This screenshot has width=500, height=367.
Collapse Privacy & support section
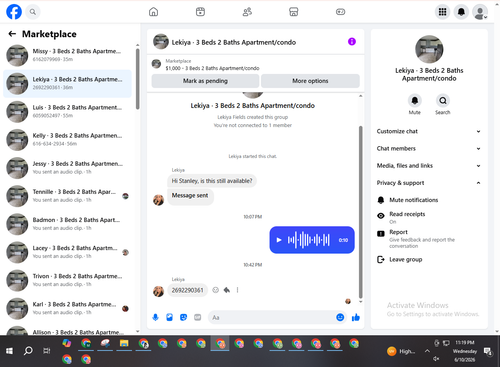pos(429,183)
